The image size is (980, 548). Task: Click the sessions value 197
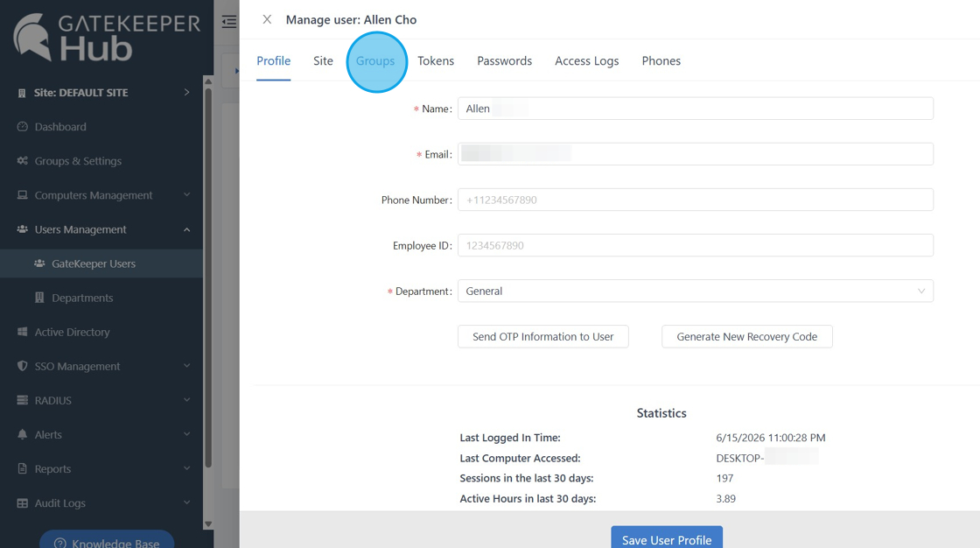tap(724, 478)
